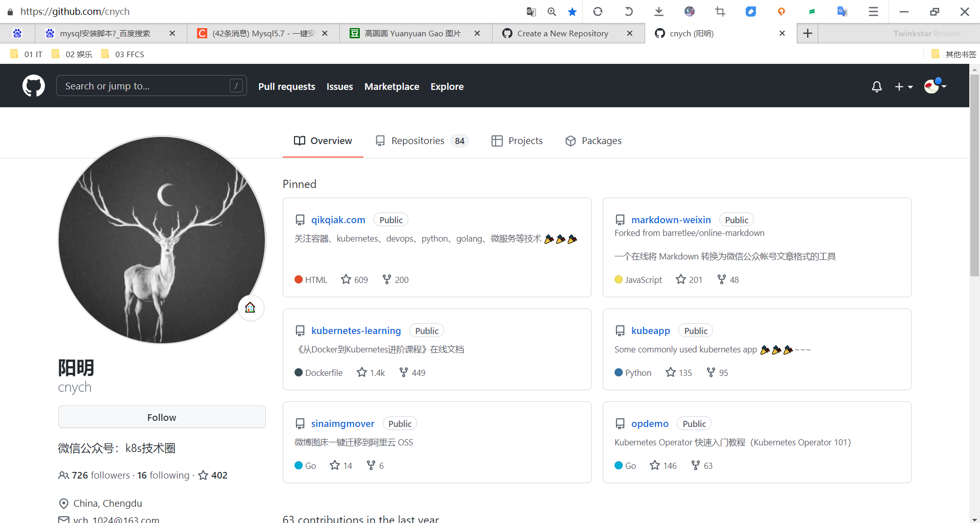980x523 pixels.
Task: Click the star count 201 on markdown-weixin
Action: tap(689, 279)
